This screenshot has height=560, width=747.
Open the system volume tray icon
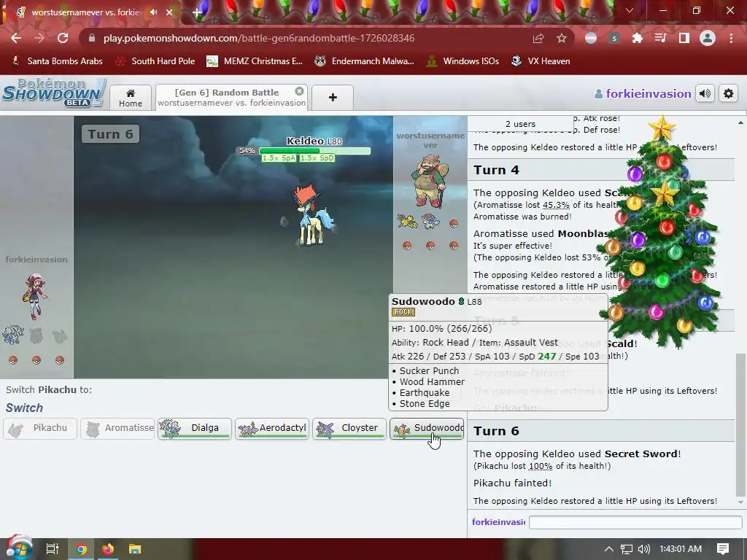(643, 549)
